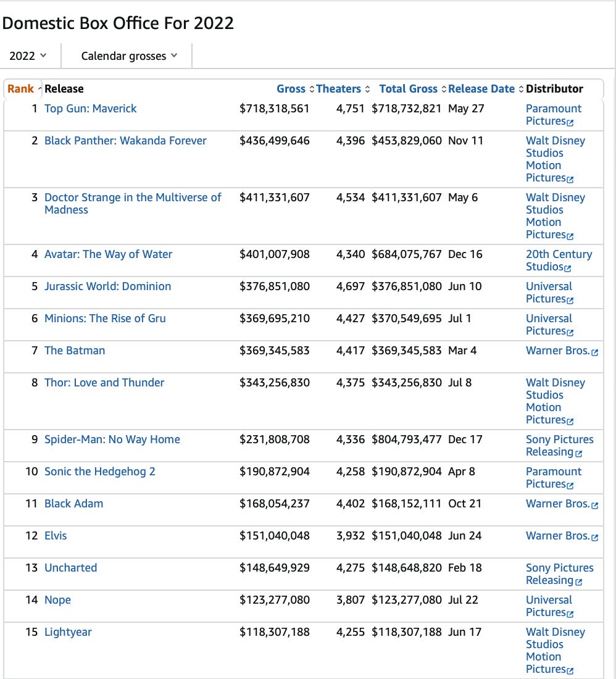Open 20th Century Studios distributor link

(559, 260)
